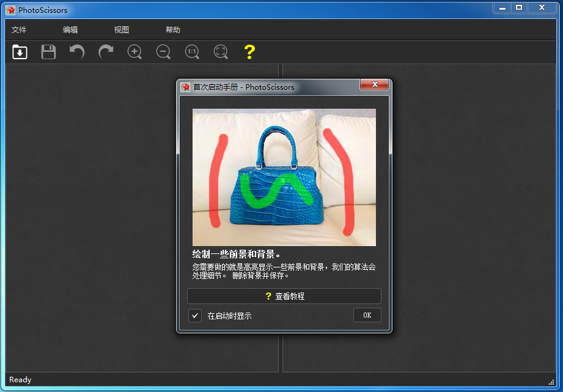Undo the last action with toolbar arrow
The width and height of the screenshot is (563, 392).
click(77, 52)
